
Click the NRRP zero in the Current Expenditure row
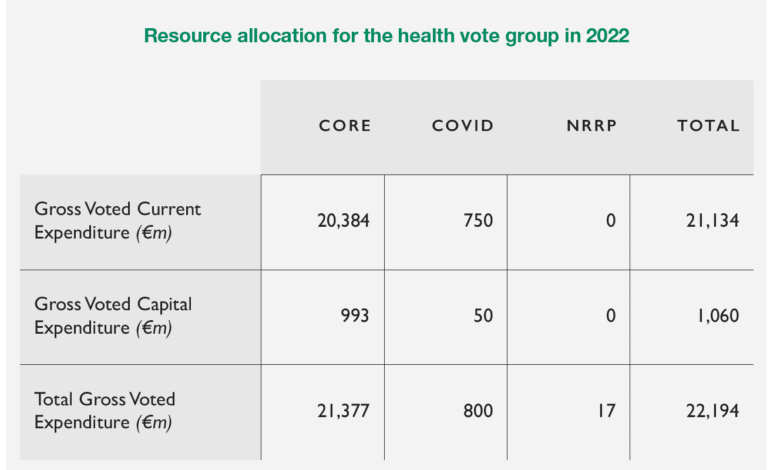[x=610, y=221]
